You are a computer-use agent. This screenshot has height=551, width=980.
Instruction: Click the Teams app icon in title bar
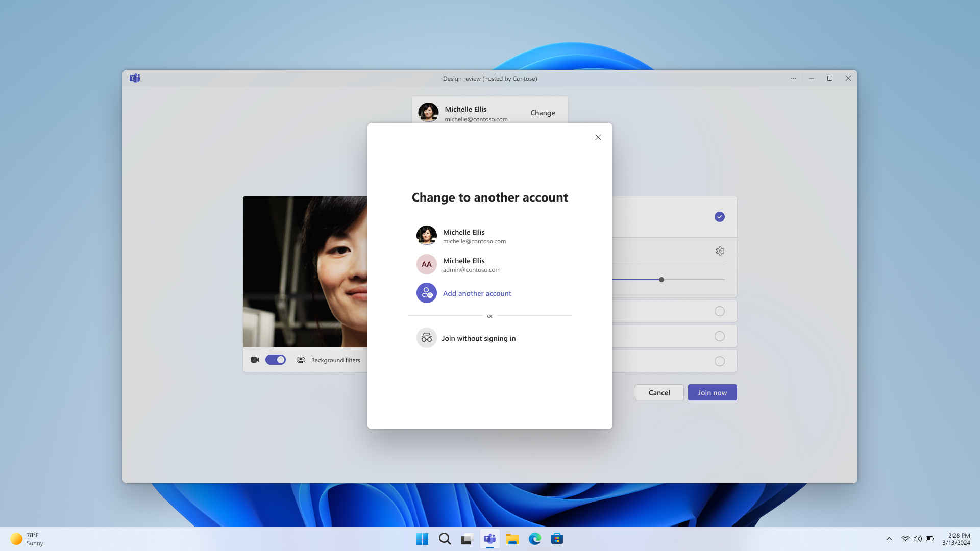pos(135,78)
